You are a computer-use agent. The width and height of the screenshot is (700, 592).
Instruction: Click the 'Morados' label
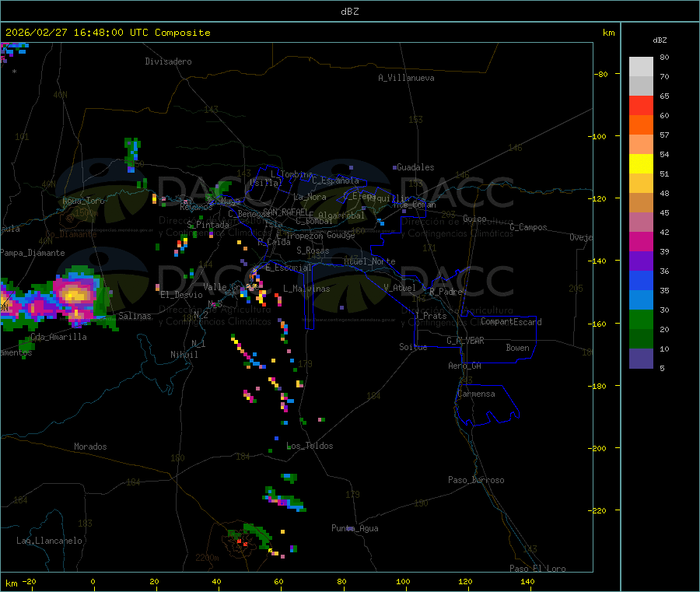click(x=90, y=447)
